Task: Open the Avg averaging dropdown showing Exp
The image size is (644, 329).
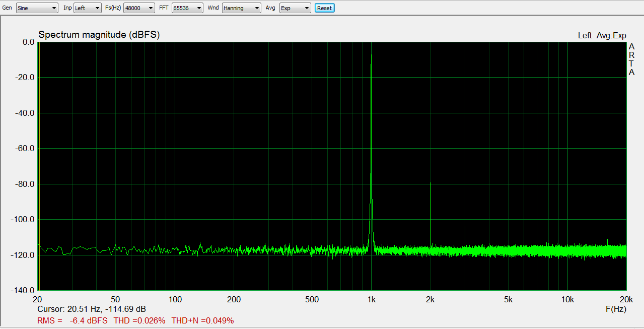Action: tap(295, 8)
